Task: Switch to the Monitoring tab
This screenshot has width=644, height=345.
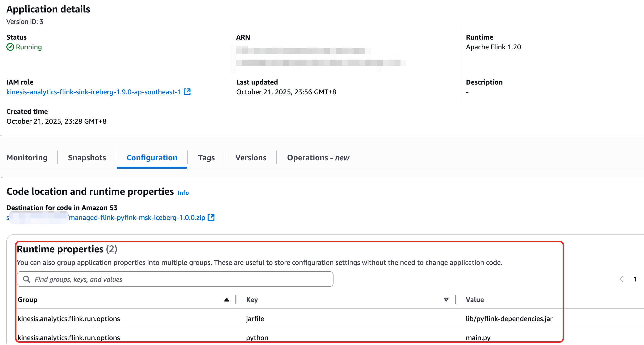Action: (x=27, y=158)
